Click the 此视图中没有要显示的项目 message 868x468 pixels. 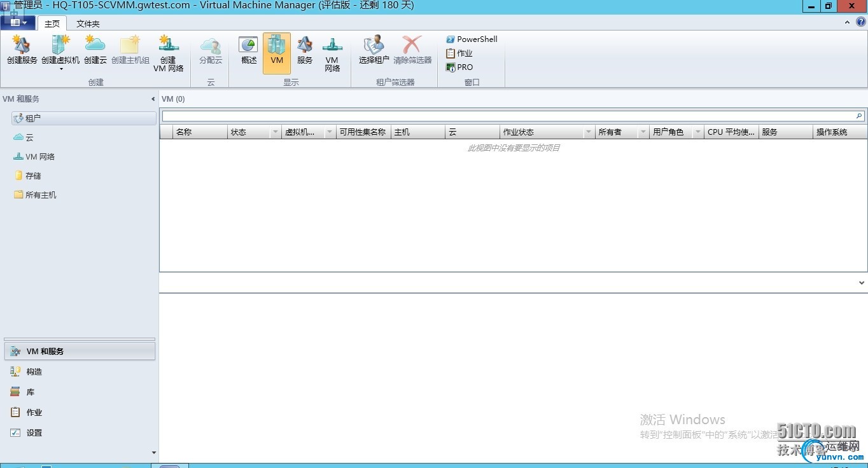click(x=514, y=148)
